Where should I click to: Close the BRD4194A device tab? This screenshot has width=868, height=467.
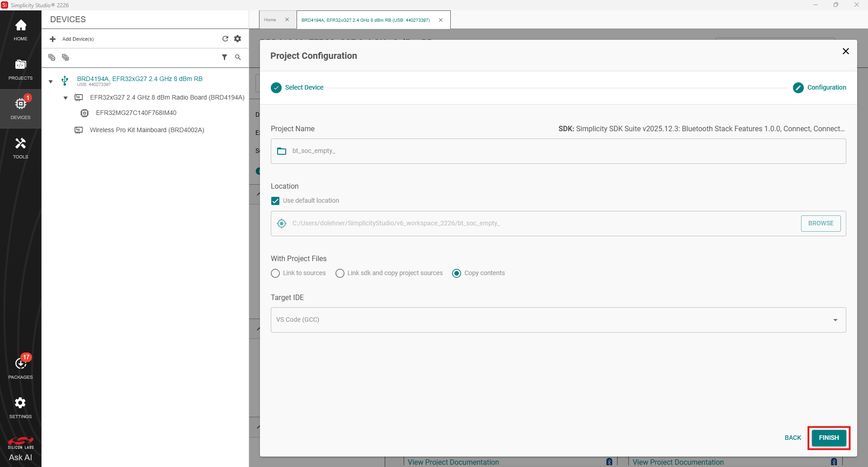pos(441,20)
